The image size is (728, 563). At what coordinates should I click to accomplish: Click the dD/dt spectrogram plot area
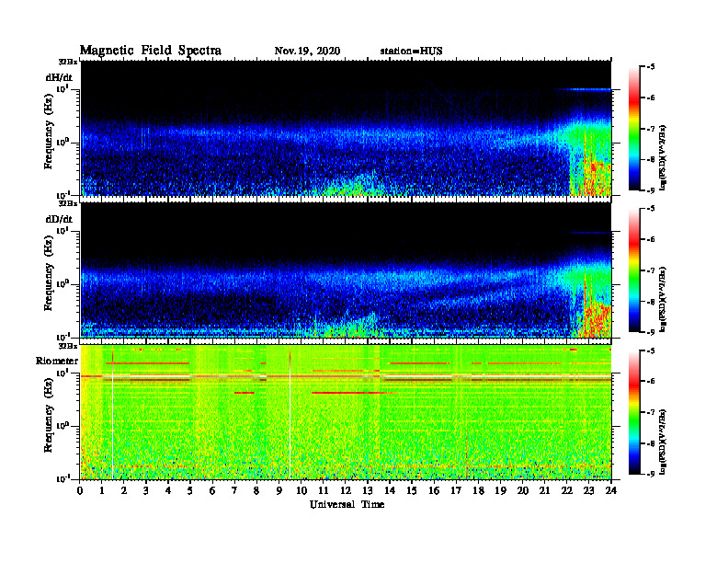tap(346, 270)
